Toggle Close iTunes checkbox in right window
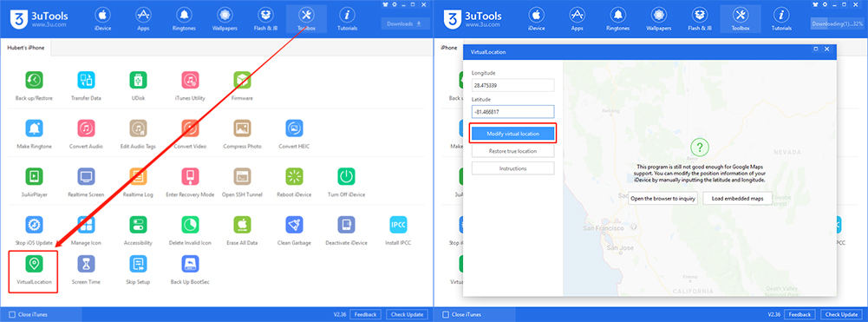Screen dimensions: 868x322 point(446,315)
